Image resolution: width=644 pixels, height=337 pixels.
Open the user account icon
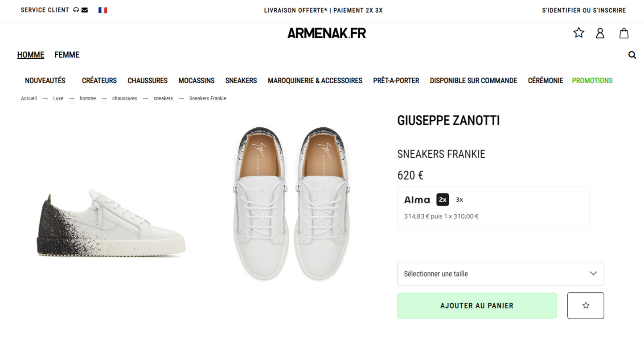pyautogui.click(x=600, y=33)
